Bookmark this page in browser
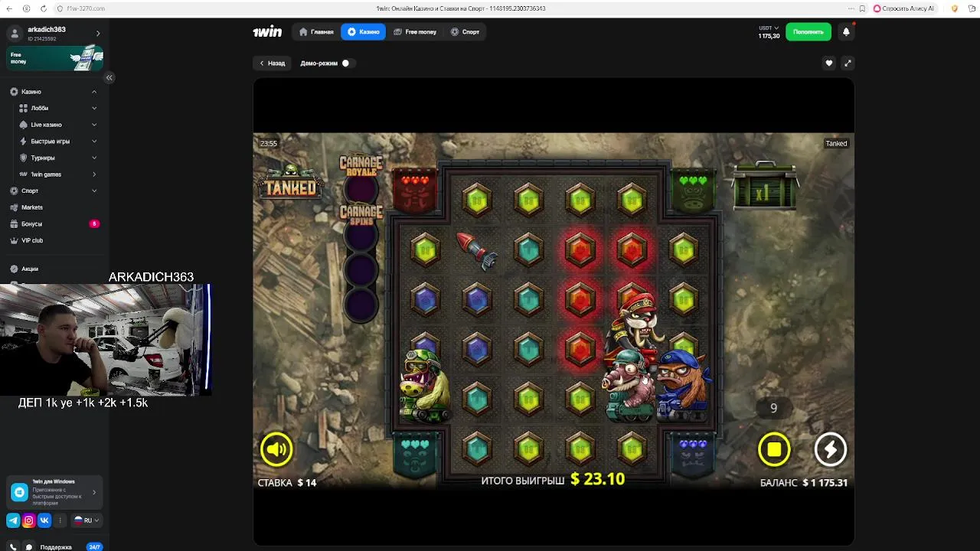 [x=862, y=8]
